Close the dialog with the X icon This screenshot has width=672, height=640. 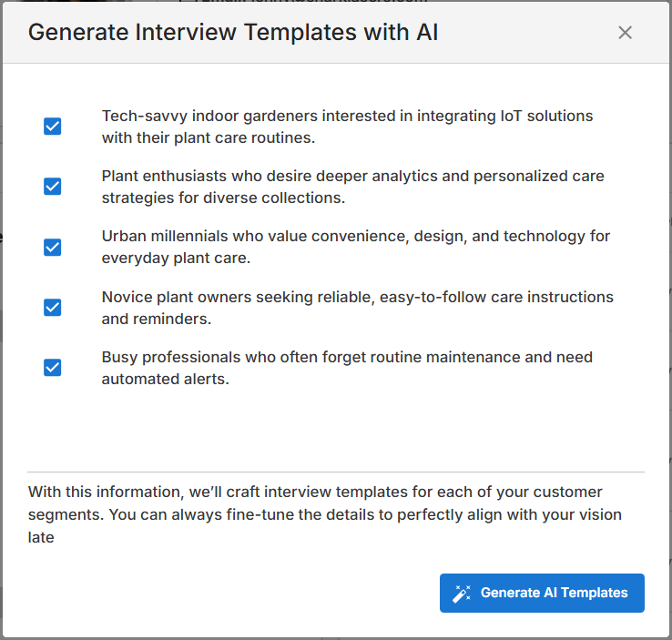625,33
